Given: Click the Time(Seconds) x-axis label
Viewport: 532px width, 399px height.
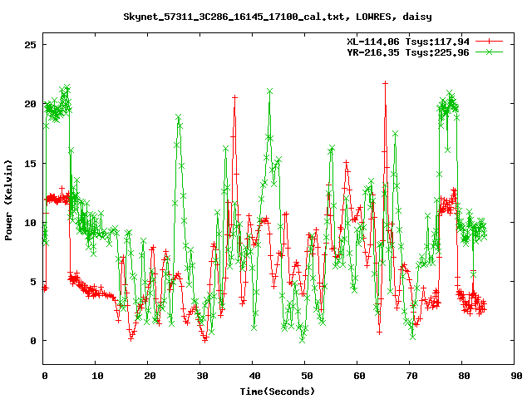Looking at the screenshot, I should pos(278,392).
